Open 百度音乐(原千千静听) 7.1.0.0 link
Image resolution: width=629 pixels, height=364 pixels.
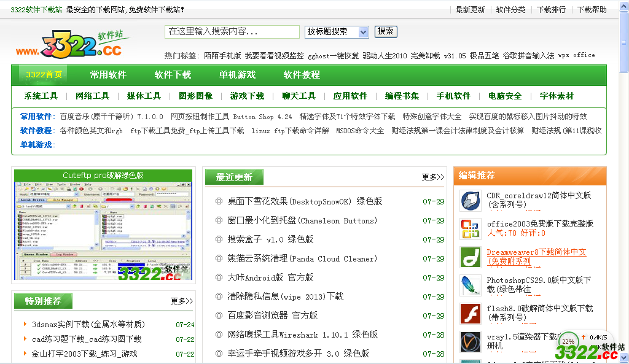112,117
